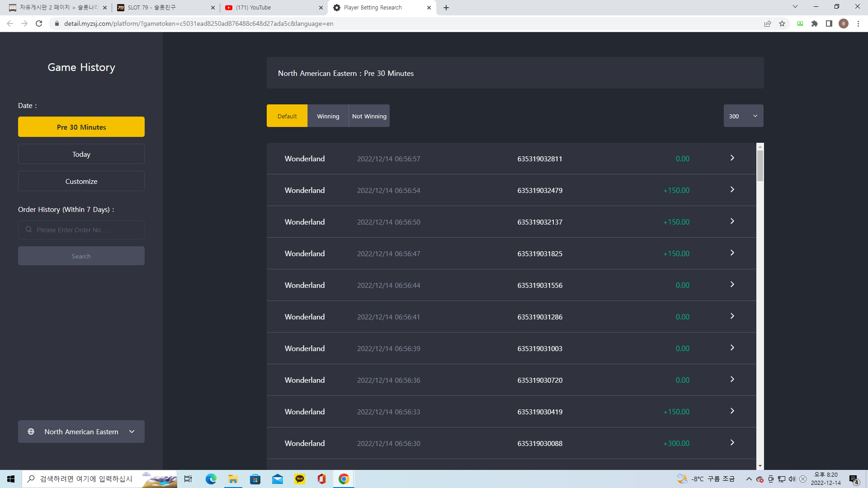The image size is (868, 488).
Task: Switch to the SLOT 79 browser tab
Action: 165,8
